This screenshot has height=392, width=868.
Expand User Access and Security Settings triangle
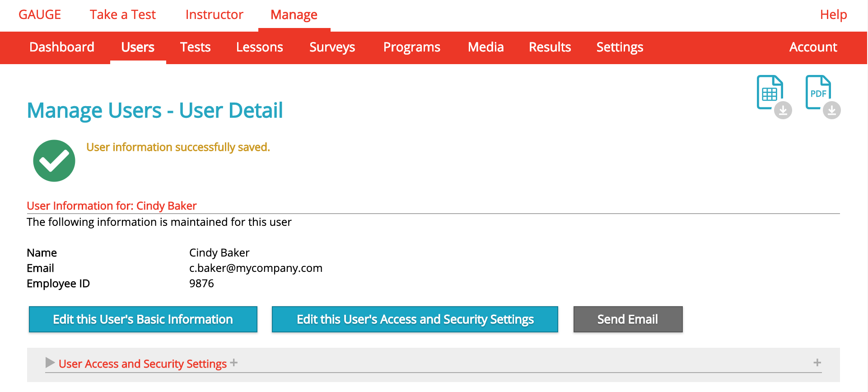click(x=50, y=363)
